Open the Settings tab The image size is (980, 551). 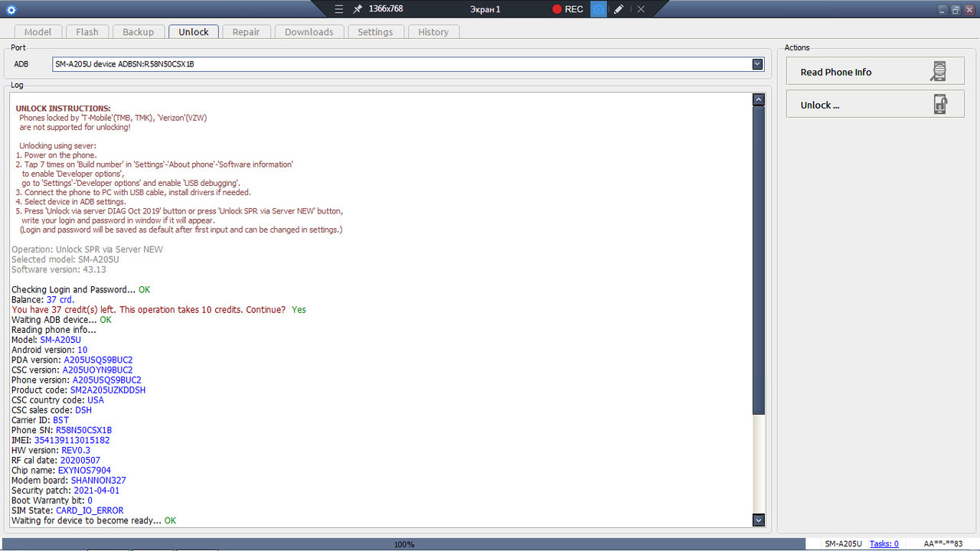(x=375, y=31)
